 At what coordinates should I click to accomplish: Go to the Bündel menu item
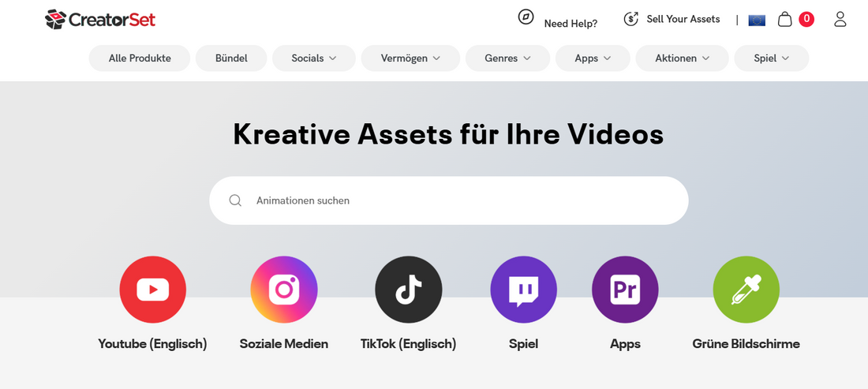pos(231,58)
